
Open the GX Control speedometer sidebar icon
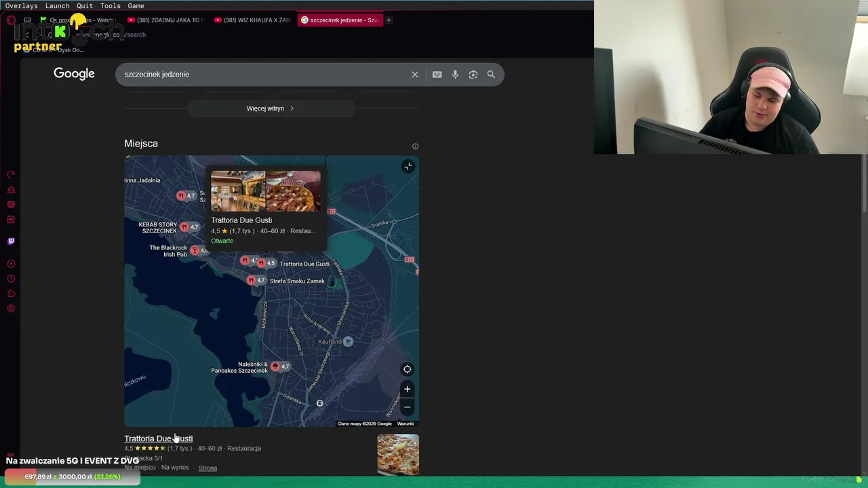tap(11, 175)
